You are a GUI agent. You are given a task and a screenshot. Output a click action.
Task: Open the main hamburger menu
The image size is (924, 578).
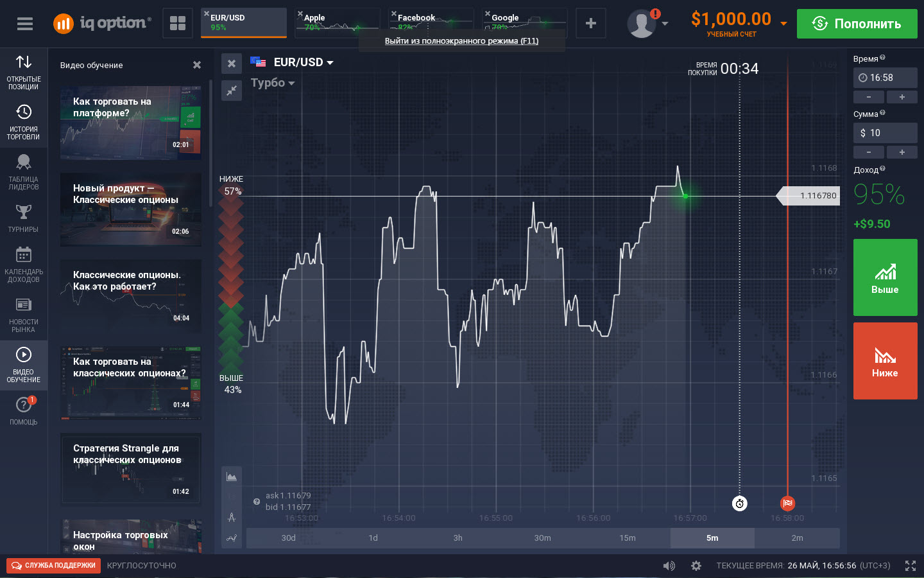[25, 24]
